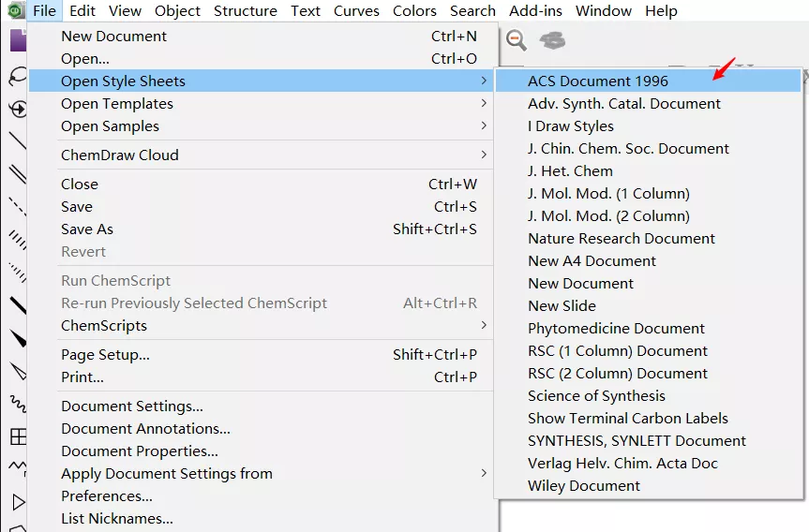The image size is (809, 532).
Task: Select the Dashed Bond tool
Action: pyautogui.click(x=18, y=206)
